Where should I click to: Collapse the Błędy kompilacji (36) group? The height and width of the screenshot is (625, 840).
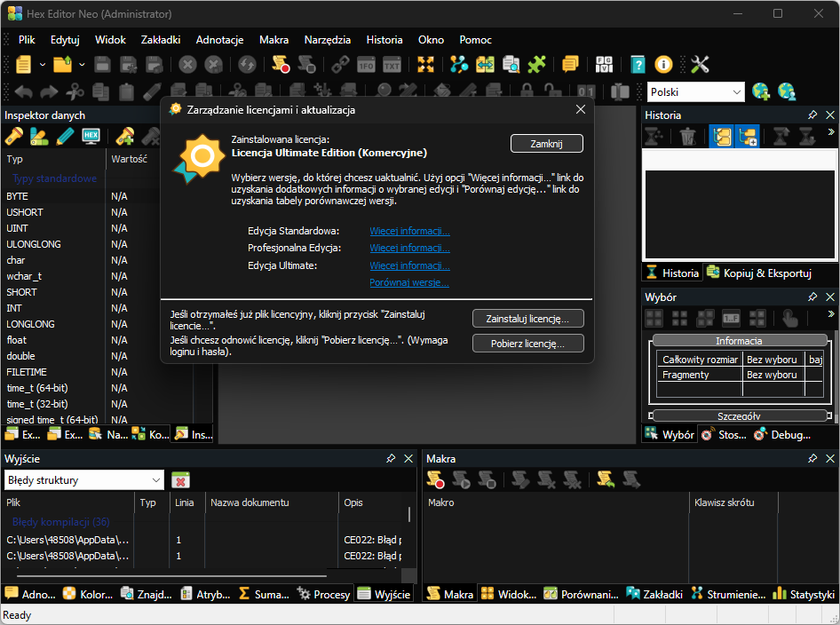[x=60, y=522]
